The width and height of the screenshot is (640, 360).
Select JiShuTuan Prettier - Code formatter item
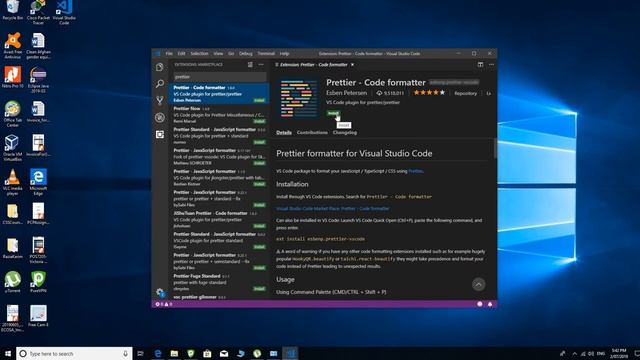coord(219,219)
